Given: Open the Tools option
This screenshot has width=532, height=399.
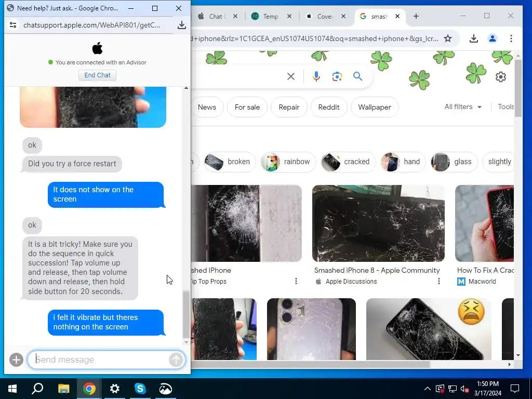Looking at the screenshot, I should [506, 107].
